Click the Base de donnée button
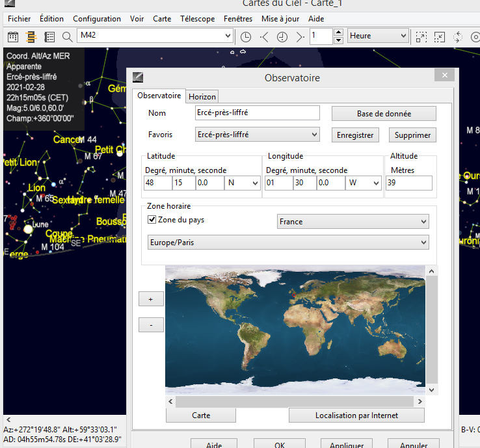Screen dimensions: 480x448 384,113
